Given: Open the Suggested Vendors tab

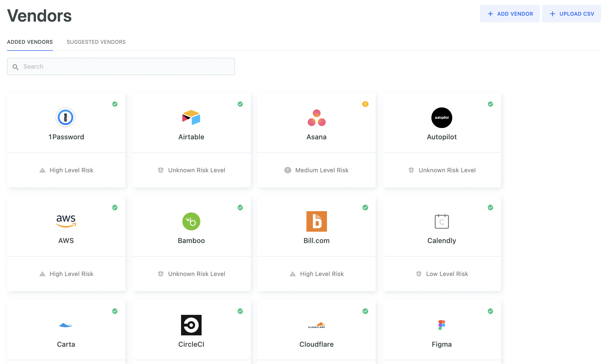Looking at the screenshot, I should tap(96, 42).
